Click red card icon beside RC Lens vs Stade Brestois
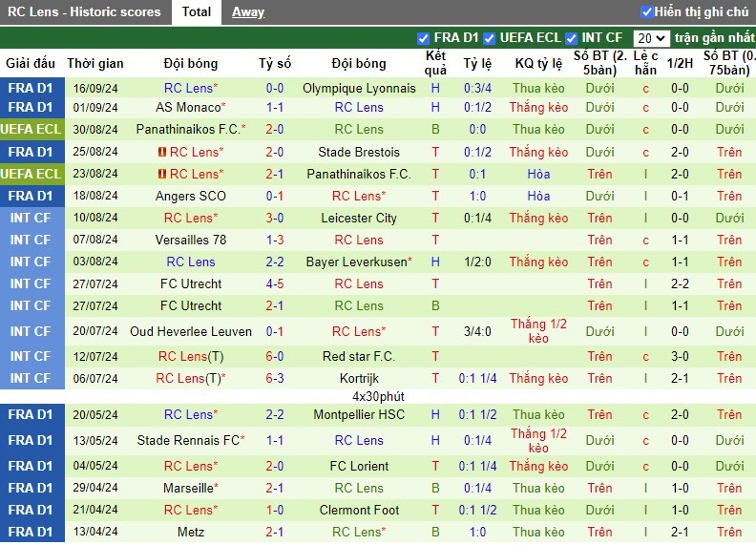Viewport: 756px width, 545px height. tap(162, 152)
